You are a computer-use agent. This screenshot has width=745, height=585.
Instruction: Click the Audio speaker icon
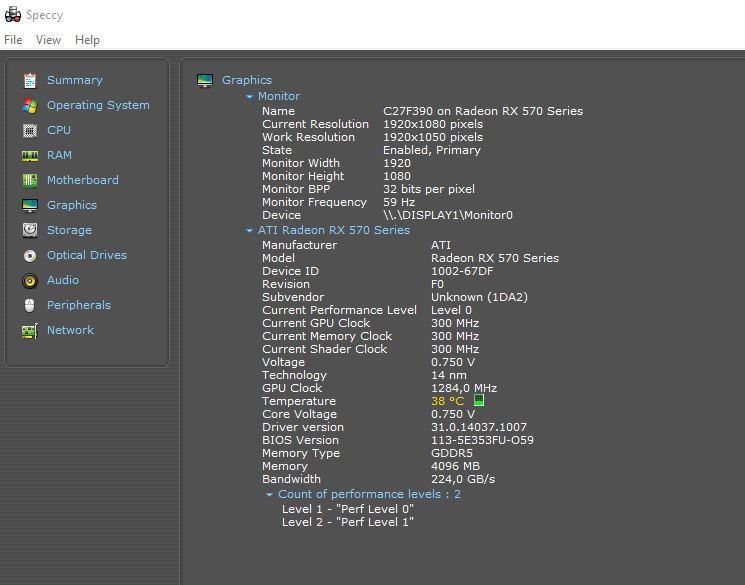coord(30,280)
